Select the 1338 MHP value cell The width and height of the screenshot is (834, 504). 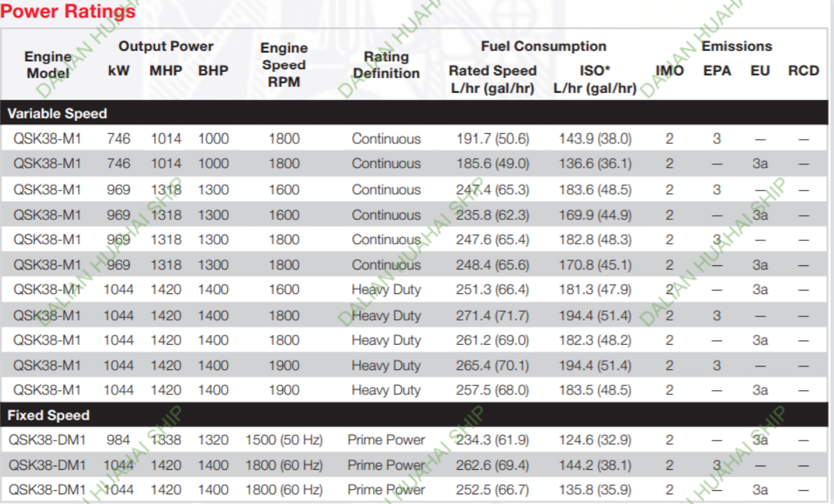[x=166, y=440]
